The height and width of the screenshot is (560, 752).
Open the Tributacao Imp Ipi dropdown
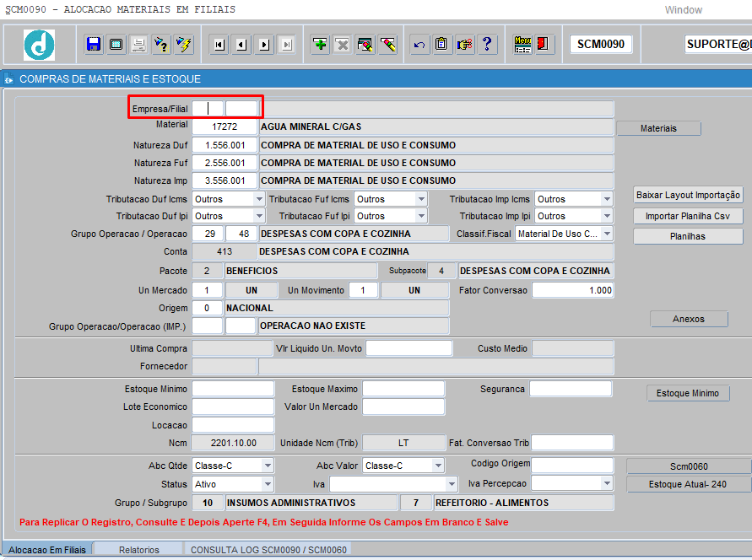click(607, 216)
